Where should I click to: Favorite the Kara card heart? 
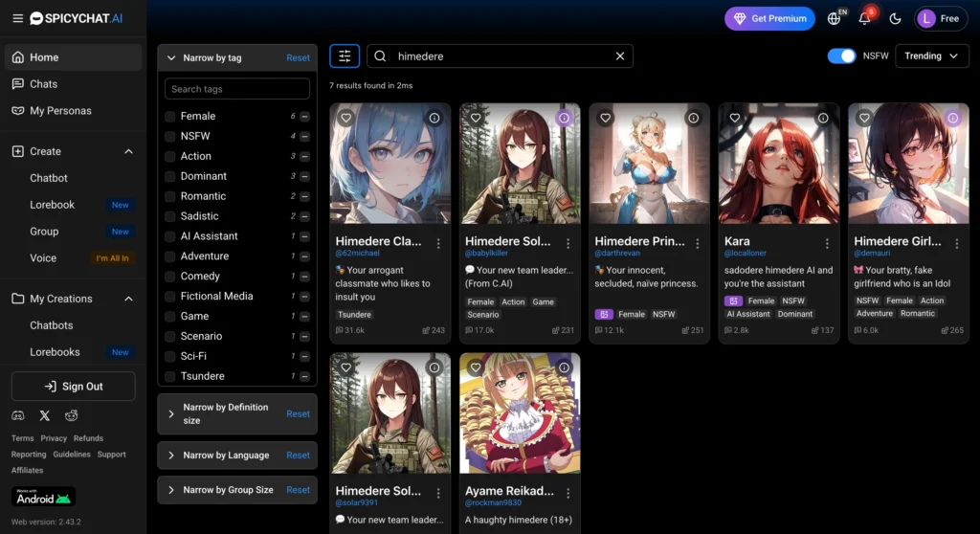pos(735,118)
